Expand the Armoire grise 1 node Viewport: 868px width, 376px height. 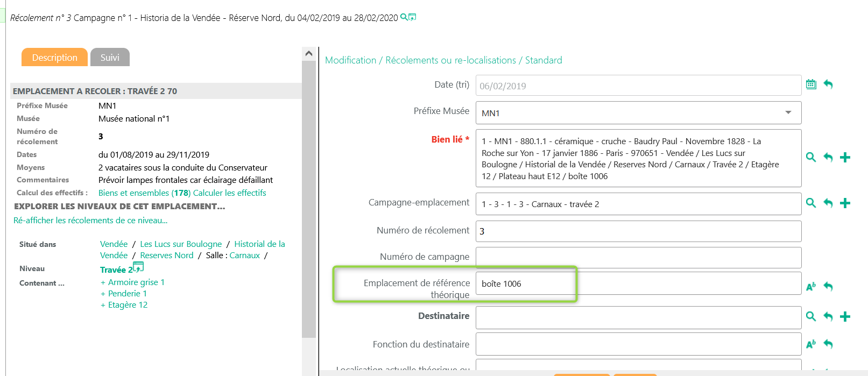tap(103, 282)
